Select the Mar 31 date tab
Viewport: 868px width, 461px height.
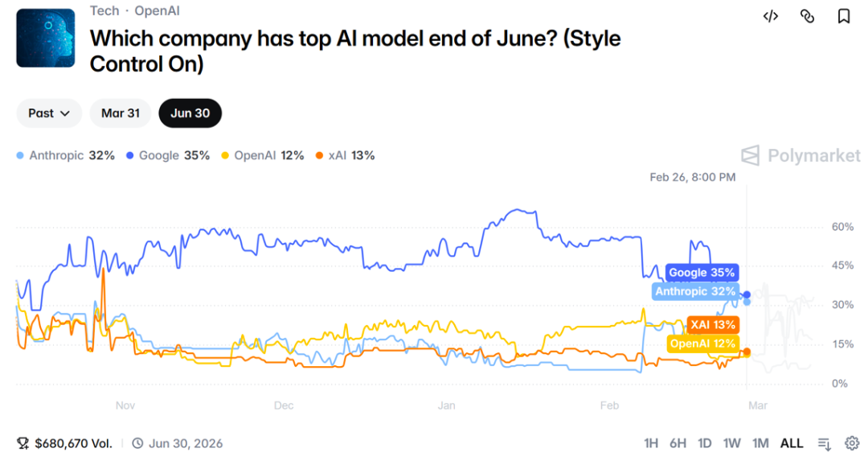pyautogui.click(x=121, y=113)
